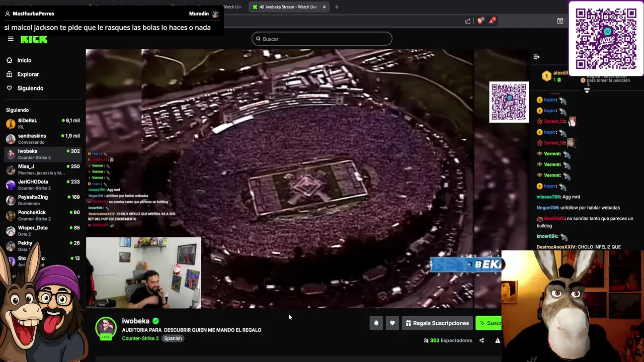644x362 pixels.
Task: Close the iwobeka Stream browser tab
Action: (x=324, y=7)
